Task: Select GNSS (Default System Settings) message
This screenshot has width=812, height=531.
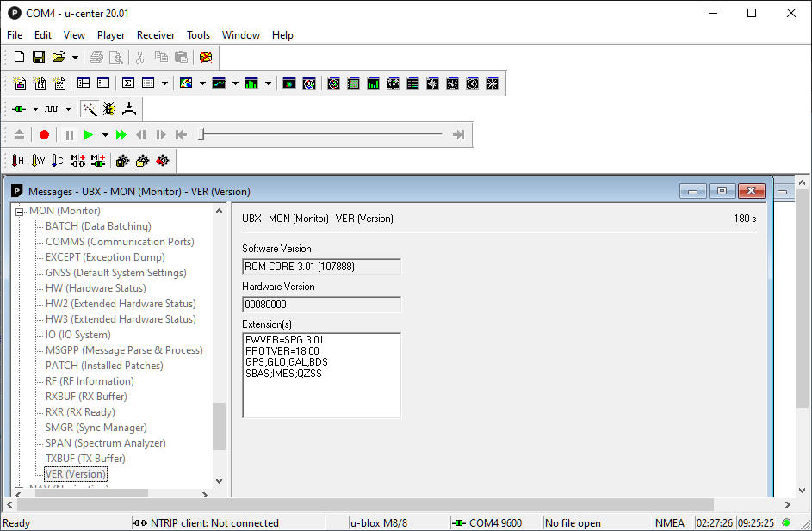Action: point(116,273)
